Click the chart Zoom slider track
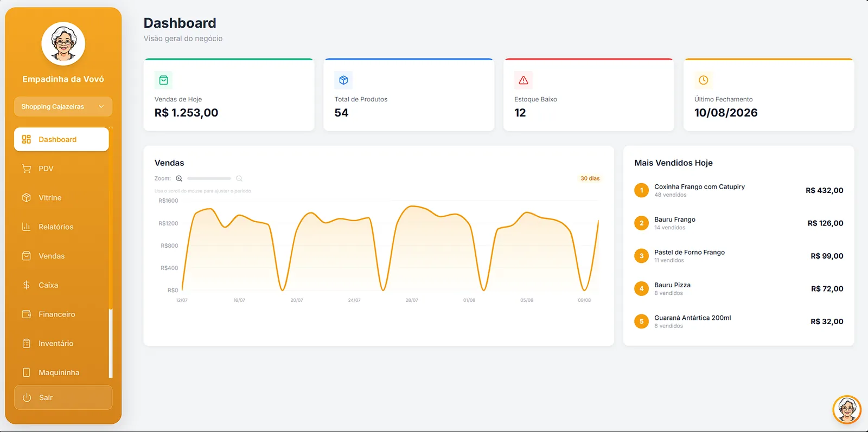The image size is (868, 432). point(209,178)
